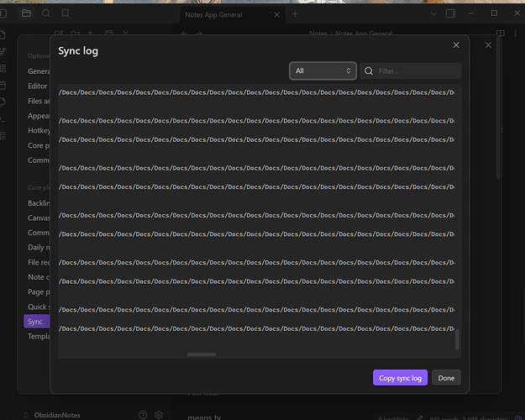Add a new tab with plus icon

coord(295,14)
